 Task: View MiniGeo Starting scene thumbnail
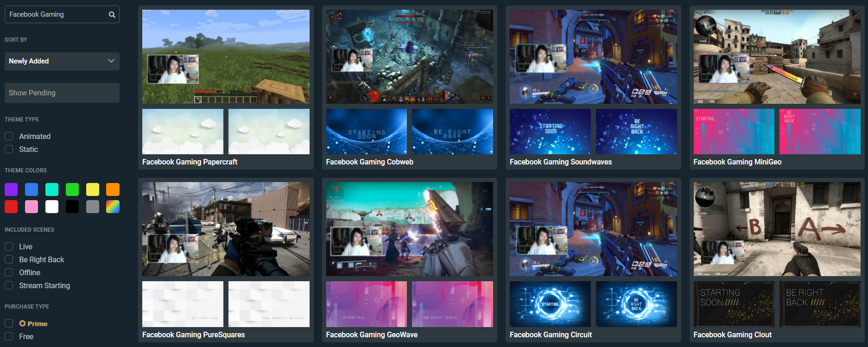(734, 132)
